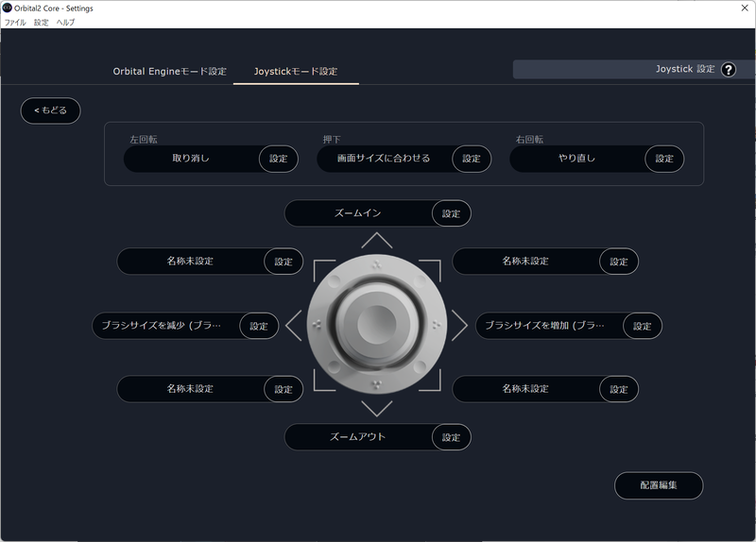The height and width of the screenshot is (542, 756).
Task: Click 設定 button for upper-right 名称未設定
Action: point(619,262)
